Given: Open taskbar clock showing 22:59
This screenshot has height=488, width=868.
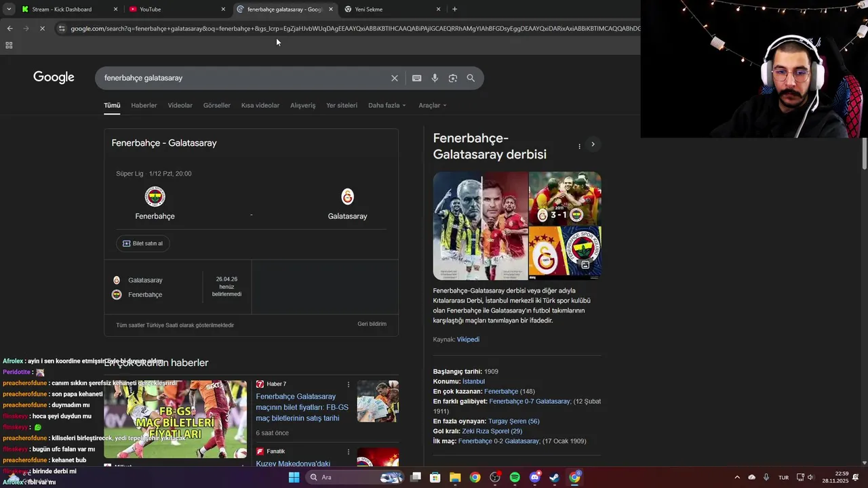Looking at the screenshot, I should click(x=835, y=477).
